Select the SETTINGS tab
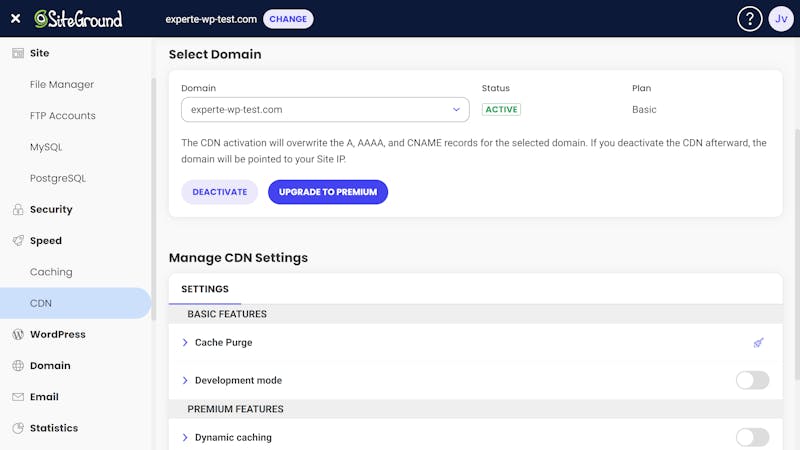Screen dimensions: 800x450 click(205, 289)
